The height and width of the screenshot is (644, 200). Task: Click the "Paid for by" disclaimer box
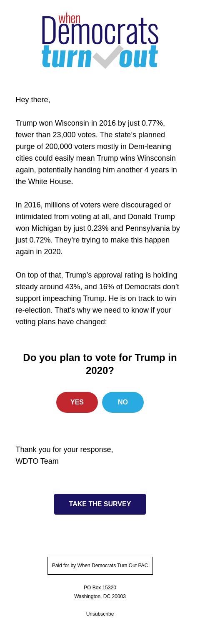tap(100, 566)
